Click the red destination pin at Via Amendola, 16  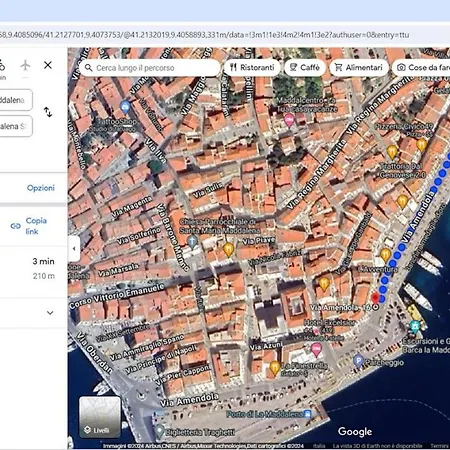[x=375, y=299]
